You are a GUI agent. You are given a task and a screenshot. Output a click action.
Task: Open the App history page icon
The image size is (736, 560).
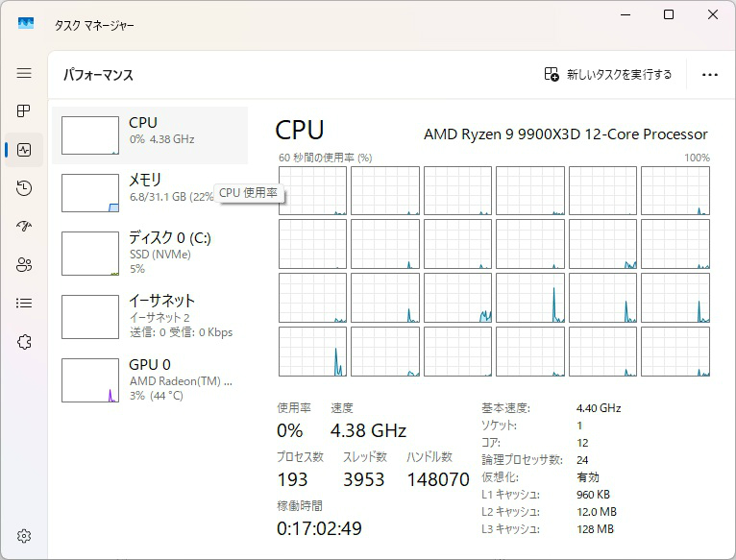coord(24,188)
